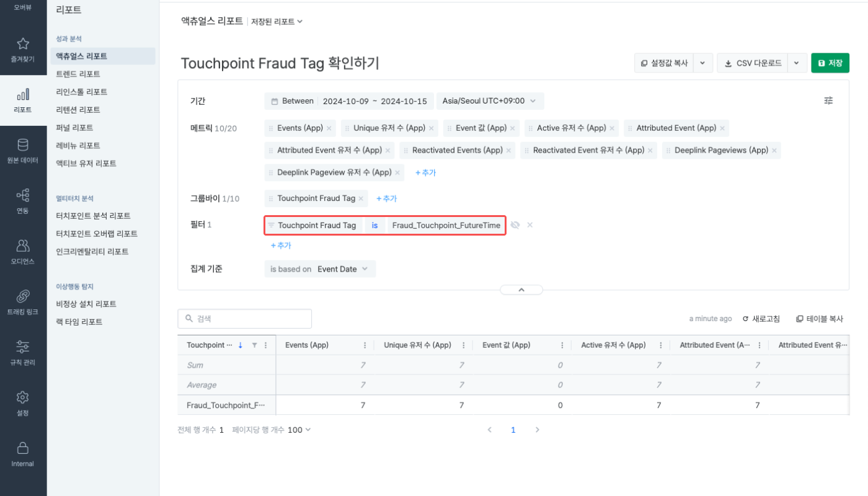Open Unique 유저 수 (App) column menu
868x496 pixels.
(463, 345)
